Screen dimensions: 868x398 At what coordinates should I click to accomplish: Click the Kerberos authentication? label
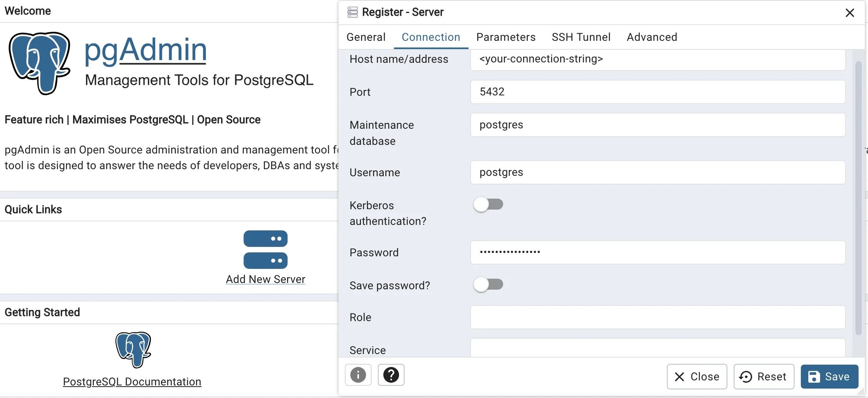point(388,213)
